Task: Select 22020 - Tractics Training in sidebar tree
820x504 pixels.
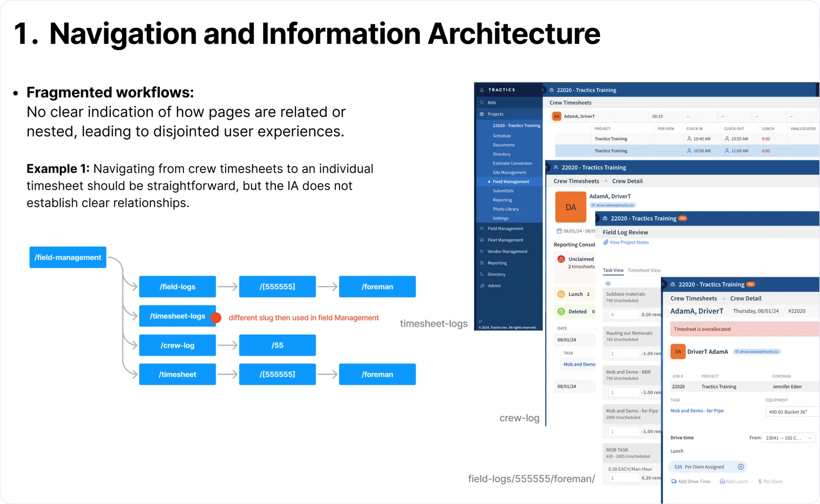Action: (x=516, y=125)
